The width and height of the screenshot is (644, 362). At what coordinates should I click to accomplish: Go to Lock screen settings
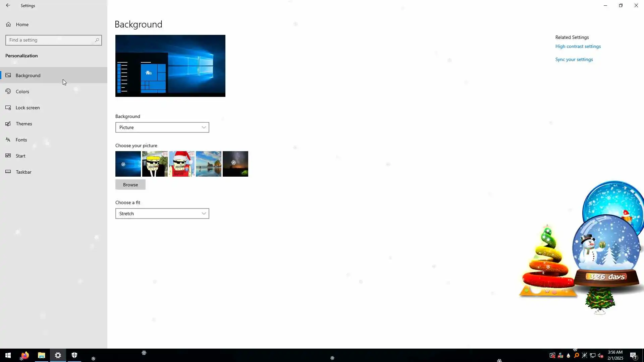[x=28, y=108]
